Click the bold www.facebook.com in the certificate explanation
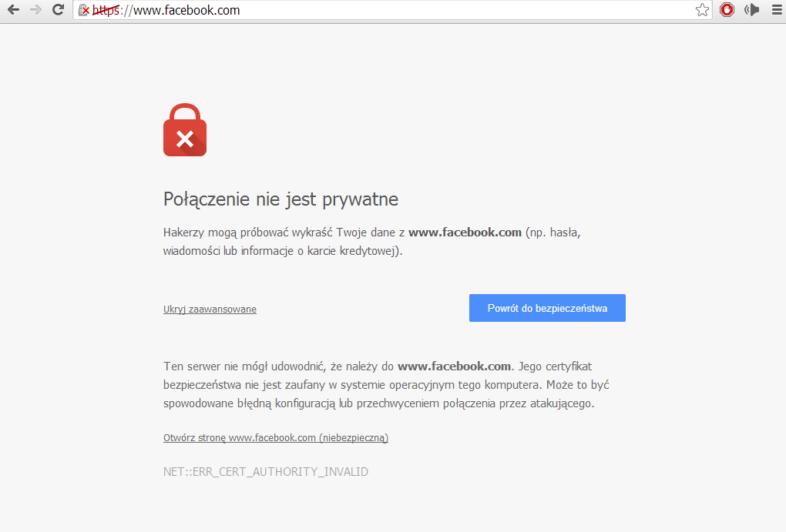 (x=454, y=366)
